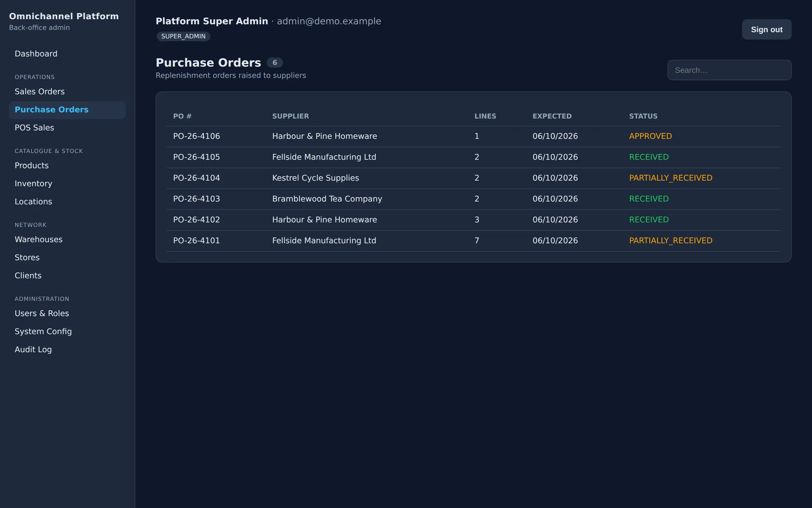
Task: Select row PO-26-4103
Action: pos(473,199)
